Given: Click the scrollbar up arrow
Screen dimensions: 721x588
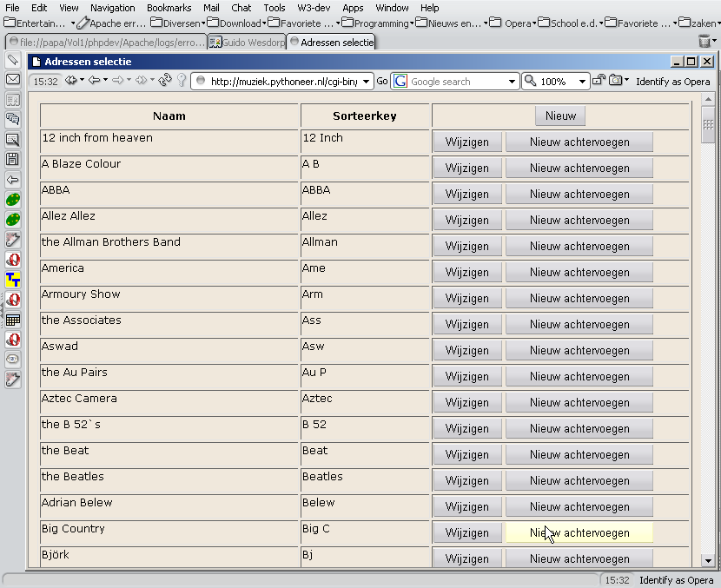Looking at the screenshot, I should [708, 99].
